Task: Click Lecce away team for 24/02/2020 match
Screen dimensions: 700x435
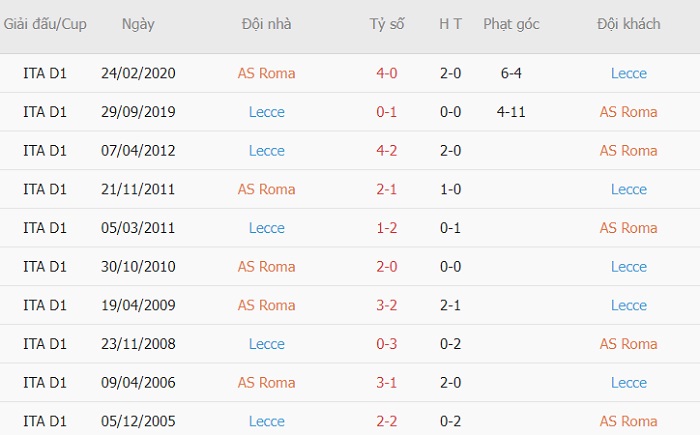Action: pyautogui.click(x=629, y=73)
